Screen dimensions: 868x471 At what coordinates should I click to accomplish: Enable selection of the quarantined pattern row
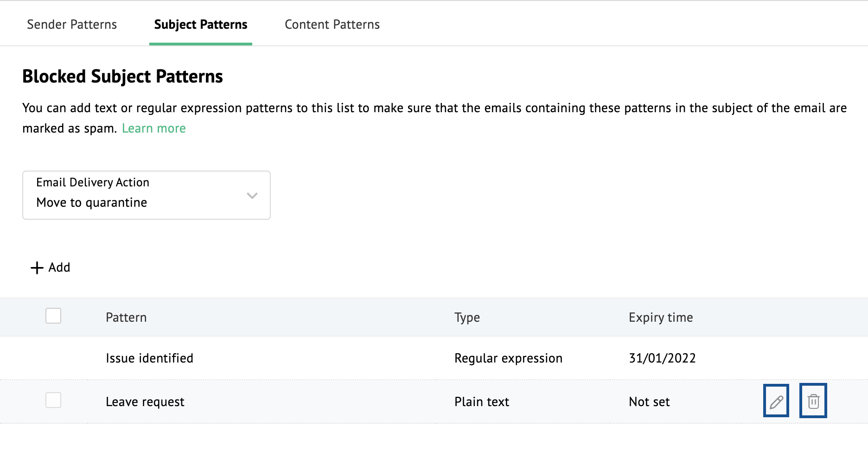(x=52, y=401)
